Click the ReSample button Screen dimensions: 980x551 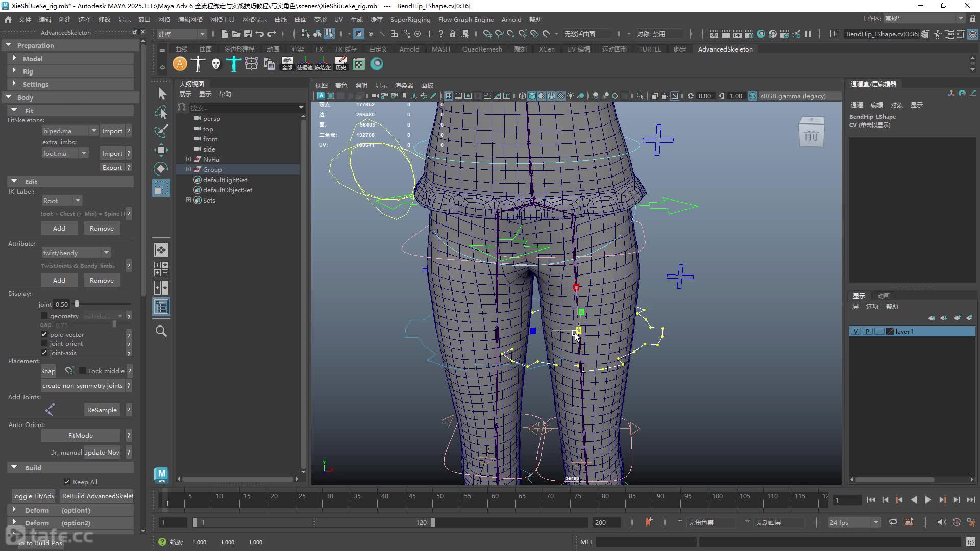click(102, 410)
